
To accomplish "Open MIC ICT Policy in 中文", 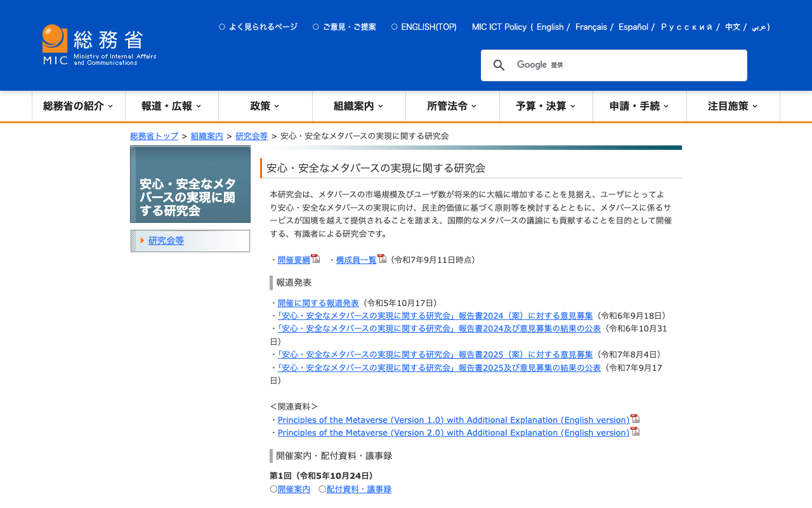I will coord(733,27).
